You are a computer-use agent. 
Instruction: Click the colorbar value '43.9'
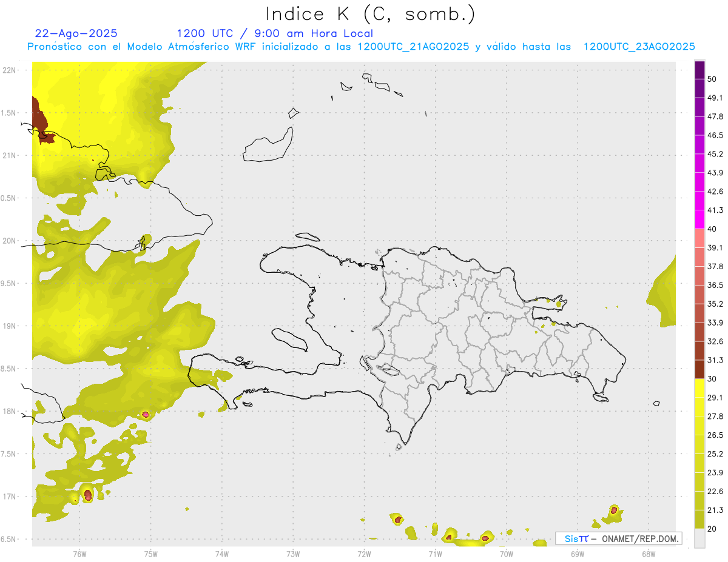tap(715, 173)
